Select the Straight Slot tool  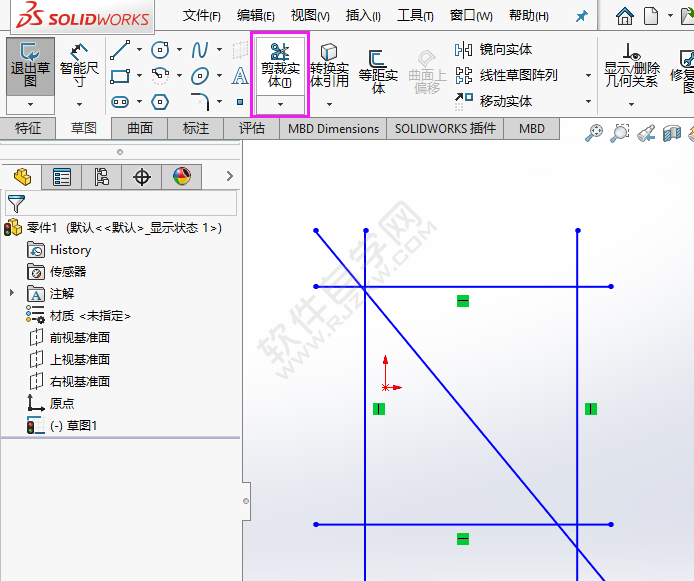pyautogui.click(x=120, y=102)
